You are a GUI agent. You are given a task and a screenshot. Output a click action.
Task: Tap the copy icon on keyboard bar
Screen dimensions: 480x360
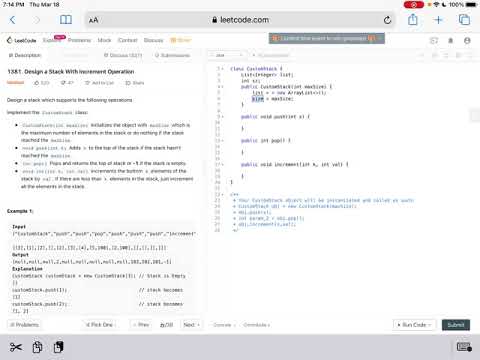point(37,347)
